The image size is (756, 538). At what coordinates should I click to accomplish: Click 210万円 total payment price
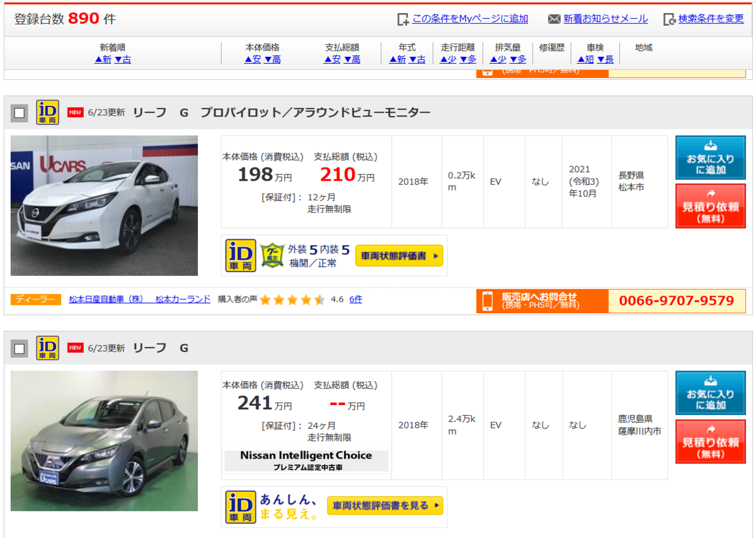point(347,175)
